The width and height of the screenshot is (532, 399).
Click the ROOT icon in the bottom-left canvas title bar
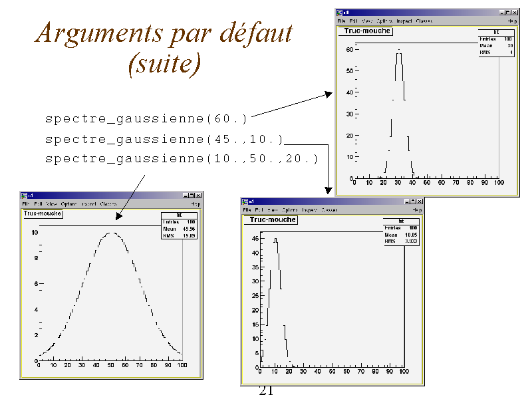point(25,196)
